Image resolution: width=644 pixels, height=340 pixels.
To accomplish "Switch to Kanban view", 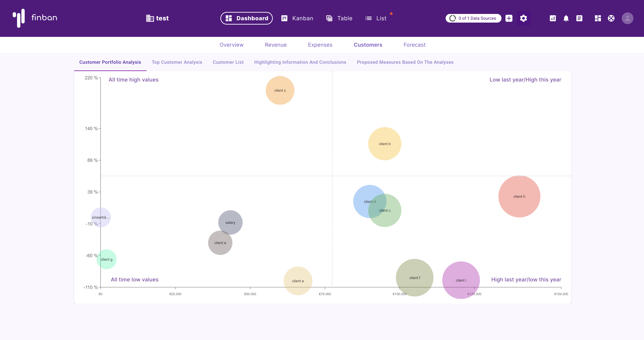I will pos(297,18).
